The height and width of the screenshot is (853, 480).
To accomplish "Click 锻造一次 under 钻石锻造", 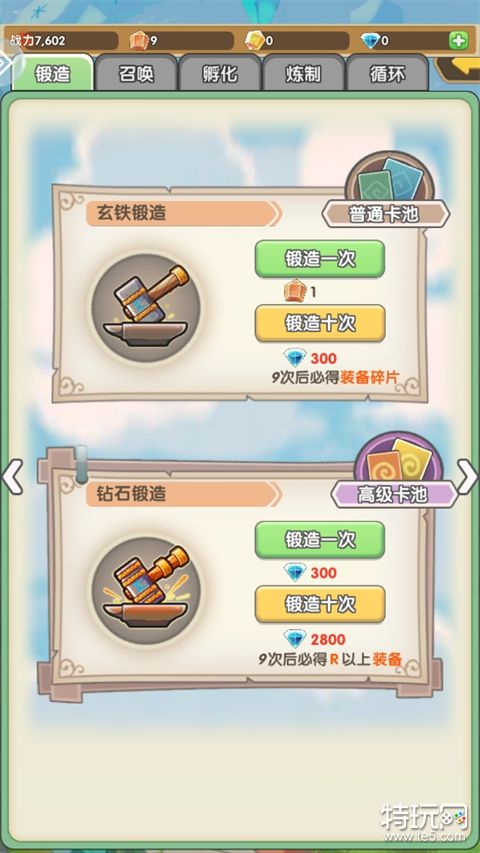I will click(320, 540).
